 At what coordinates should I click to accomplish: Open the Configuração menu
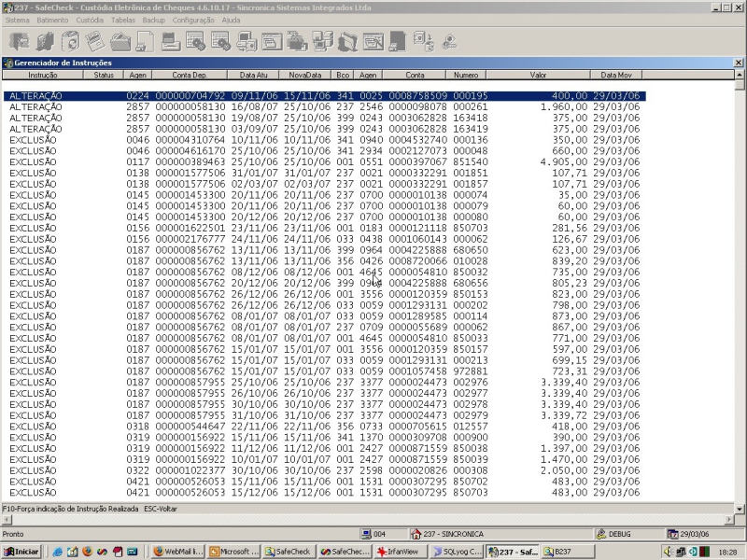pyautogui.click(x=193, y=20)
